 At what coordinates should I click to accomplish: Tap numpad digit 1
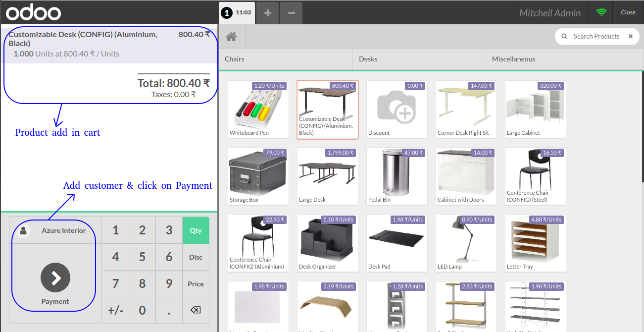coord(115,230)
